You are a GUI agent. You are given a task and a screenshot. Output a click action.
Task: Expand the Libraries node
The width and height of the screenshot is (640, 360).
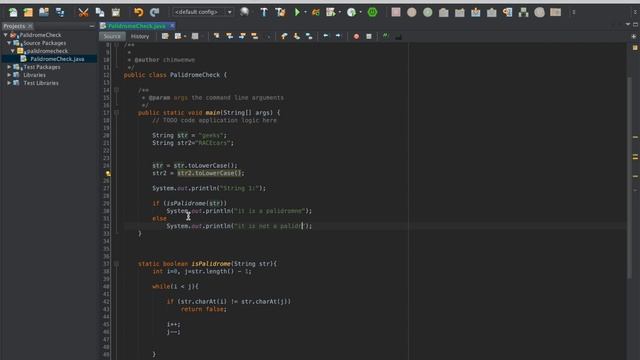9,75
